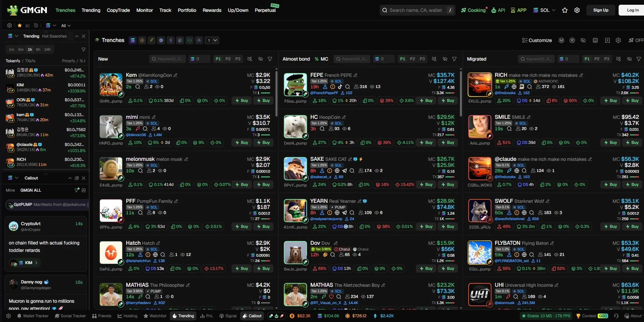Open the API link in header
644x322 pixels.
(498, 10)
